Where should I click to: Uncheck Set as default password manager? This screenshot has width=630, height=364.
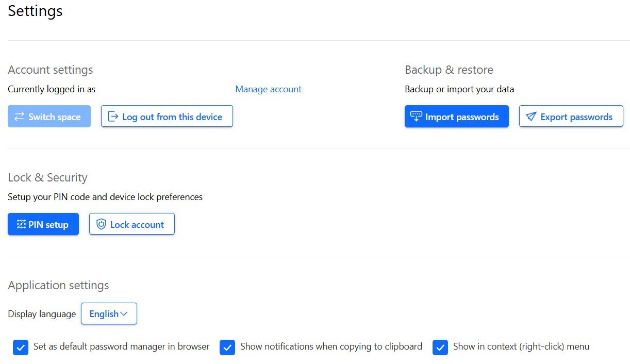[x=21, y=348]
